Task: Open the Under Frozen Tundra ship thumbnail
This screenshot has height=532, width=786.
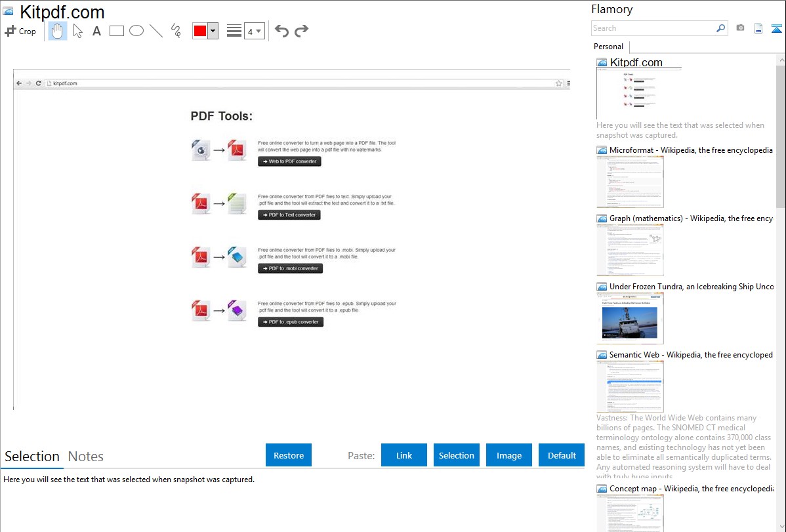Action: pyautogui.click(x=630, y=318)
